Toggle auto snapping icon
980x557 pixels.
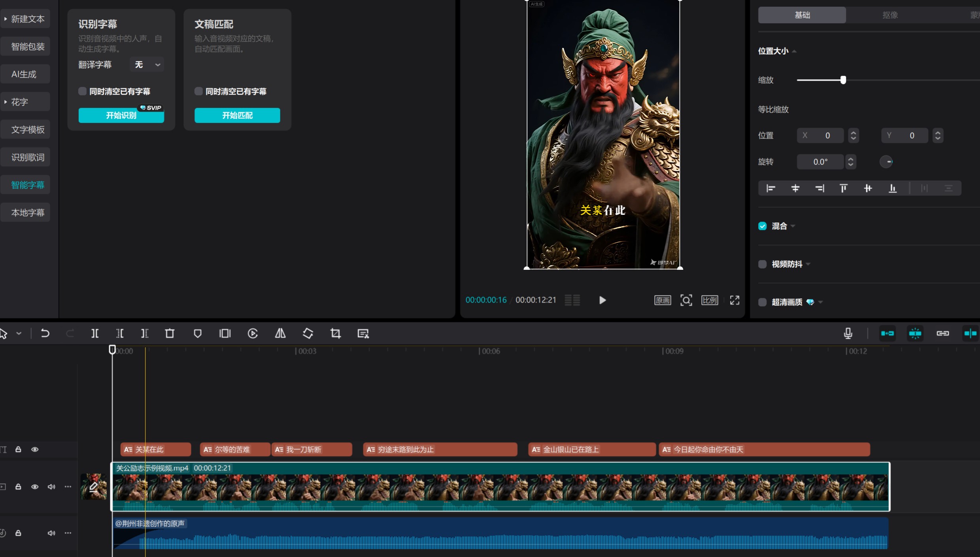click(915, 333)
